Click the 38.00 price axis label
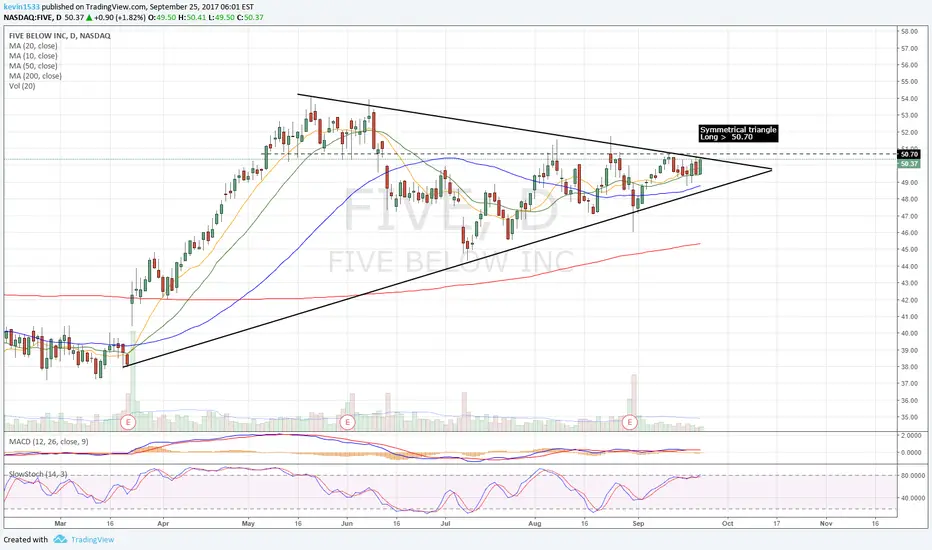932x550 pixels. (910, 367)
